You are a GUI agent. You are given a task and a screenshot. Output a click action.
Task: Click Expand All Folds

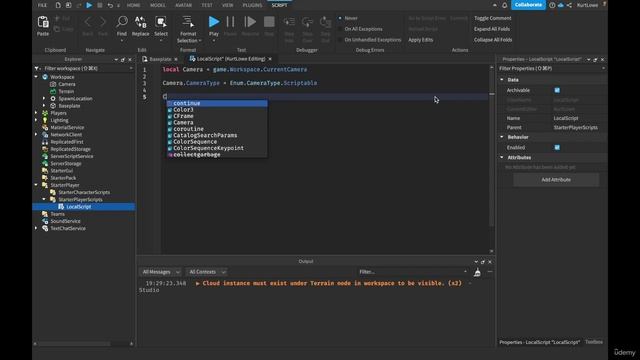click(492, 29)
